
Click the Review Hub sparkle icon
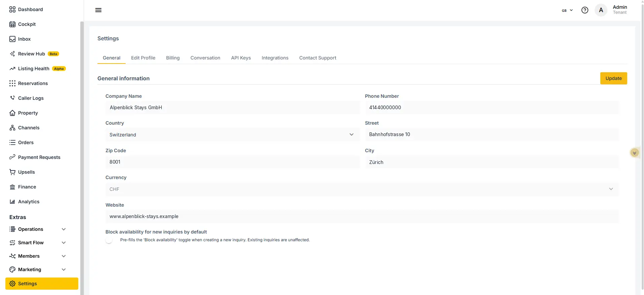coord(12,54)
